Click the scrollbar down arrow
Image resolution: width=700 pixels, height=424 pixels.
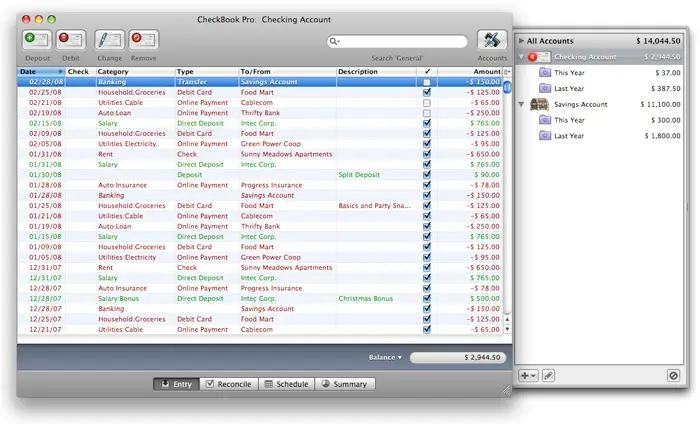pyautogui.click(x=507, y=329)
